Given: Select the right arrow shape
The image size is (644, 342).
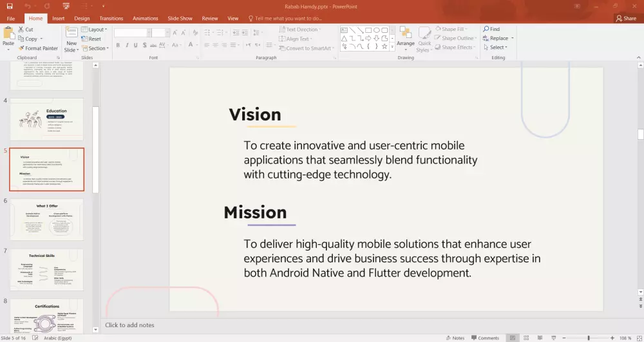Looking at the screenshot, I should click(368, 38).
